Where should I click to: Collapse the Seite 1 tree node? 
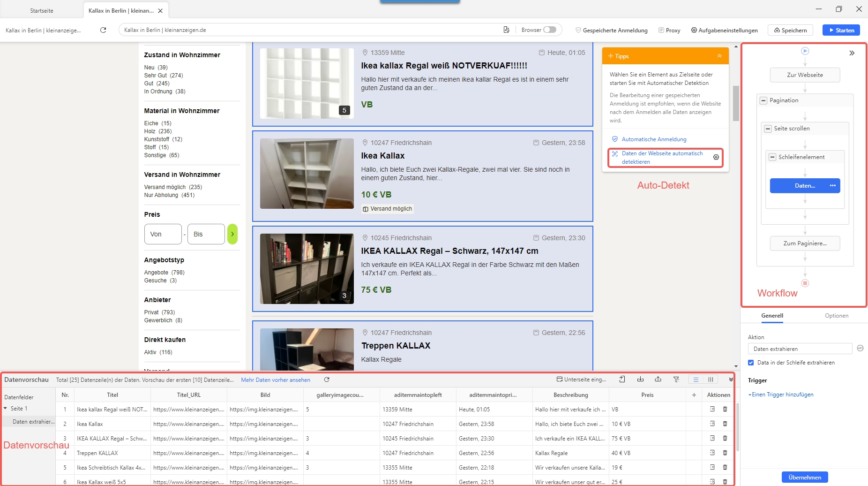(x=6, y=409)
